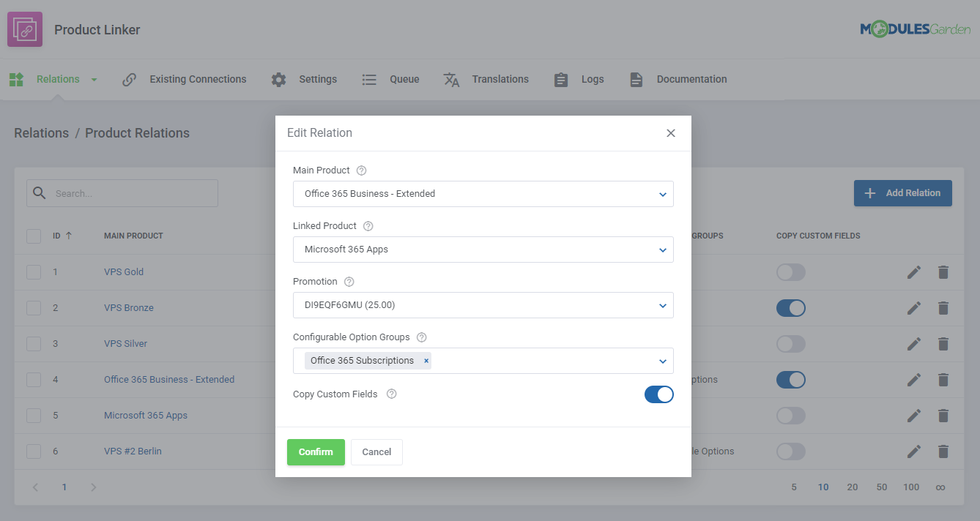Open the Queue section
980x521 pixels.
(x=390, y=79)
